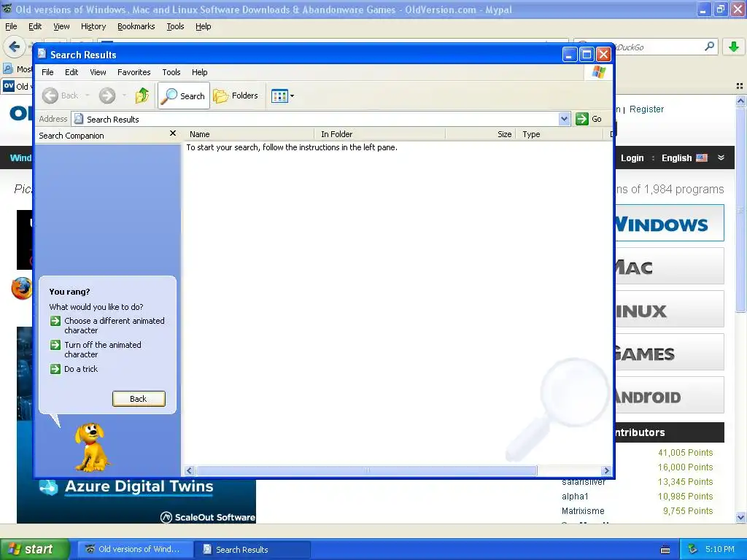This screenshot has width=747, height=560.
Task: Open File menu in Search Results window
Action: [x=47, y=72]
